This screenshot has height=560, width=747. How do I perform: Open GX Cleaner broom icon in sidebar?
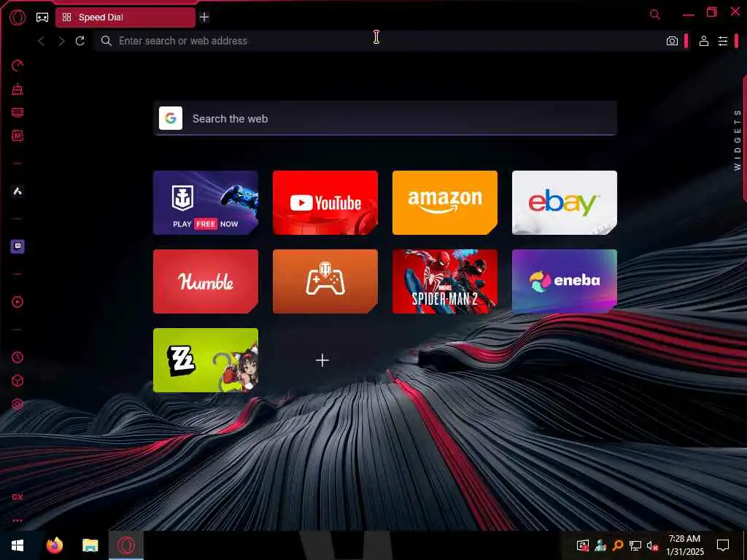[x=18, y=89]
